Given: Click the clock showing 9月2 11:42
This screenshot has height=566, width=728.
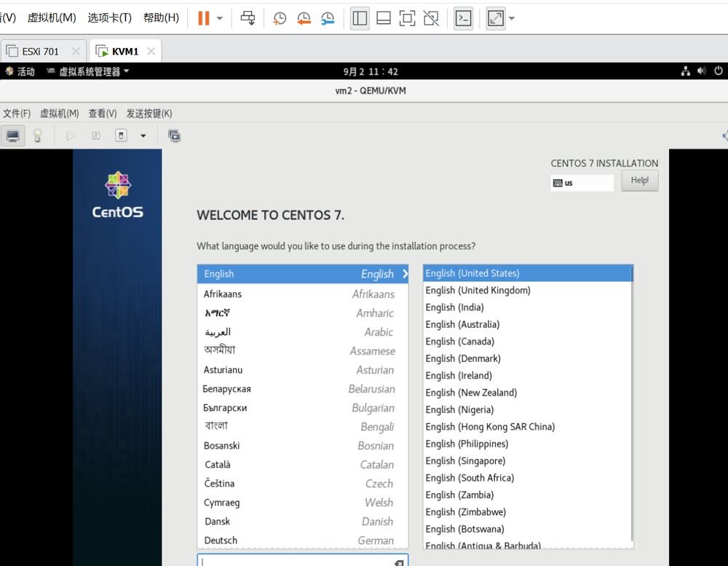Looking at the screenshot, I should point(371,71).
